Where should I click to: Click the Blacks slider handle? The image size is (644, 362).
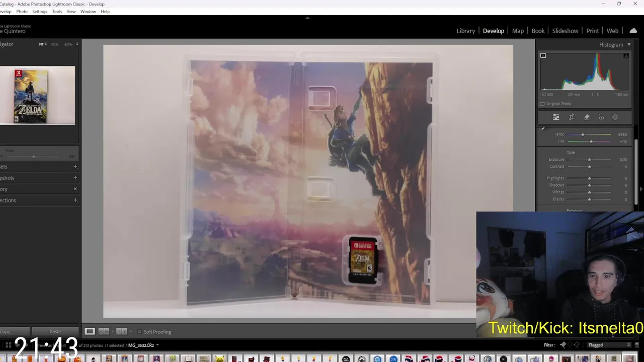click(589, 200)
